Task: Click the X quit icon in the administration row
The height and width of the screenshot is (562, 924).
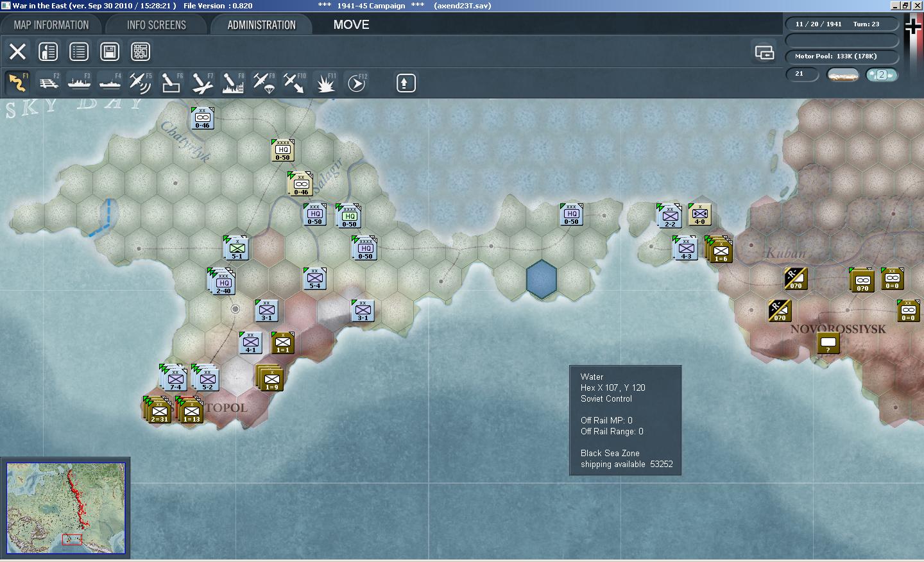Action: pos(17,51)
